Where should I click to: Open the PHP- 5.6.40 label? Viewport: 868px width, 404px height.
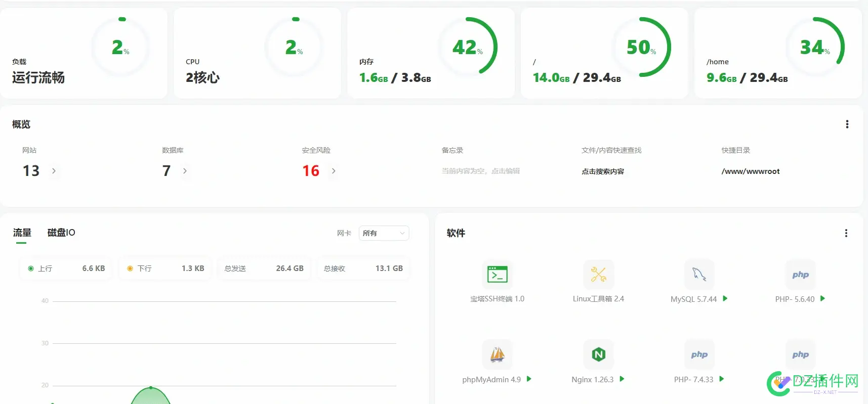pyautogui.click(x=795, y=299)
